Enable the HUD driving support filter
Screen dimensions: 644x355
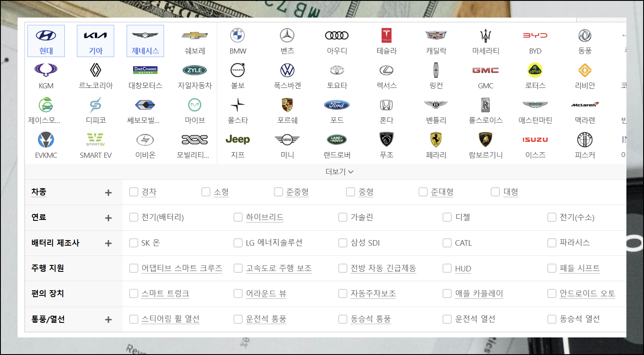[x=447, y=268]
